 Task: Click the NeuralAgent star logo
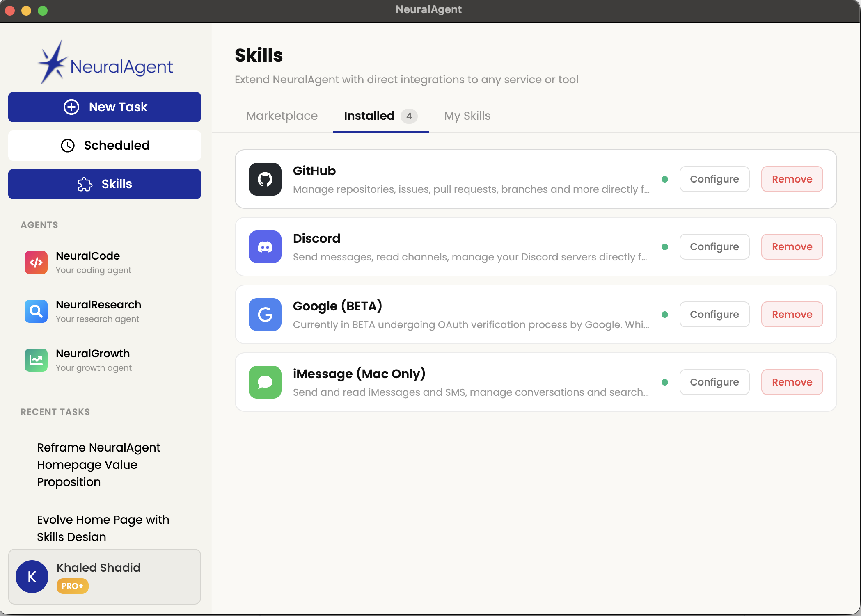point(52,62)
